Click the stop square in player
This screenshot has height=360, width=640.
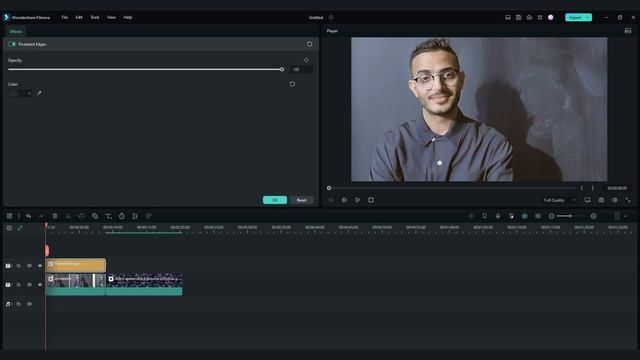point(371,200)
